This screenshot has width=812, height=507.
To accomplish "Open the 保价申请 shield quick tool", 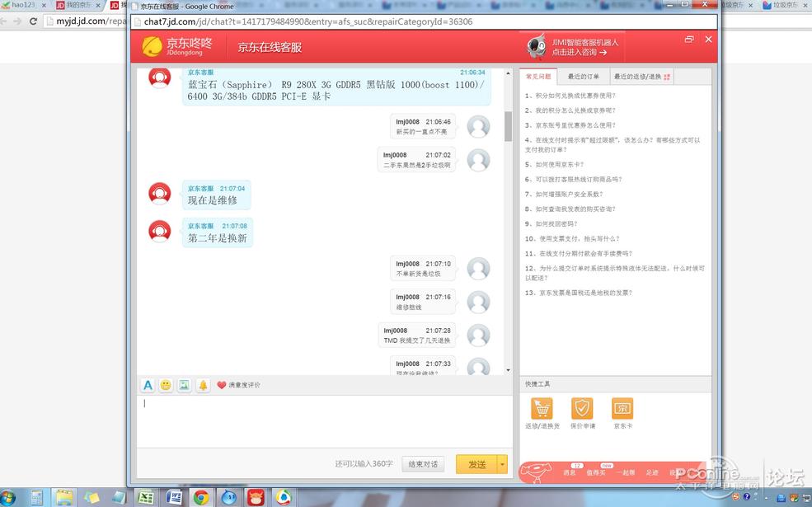I will click(x=583, y=413).
